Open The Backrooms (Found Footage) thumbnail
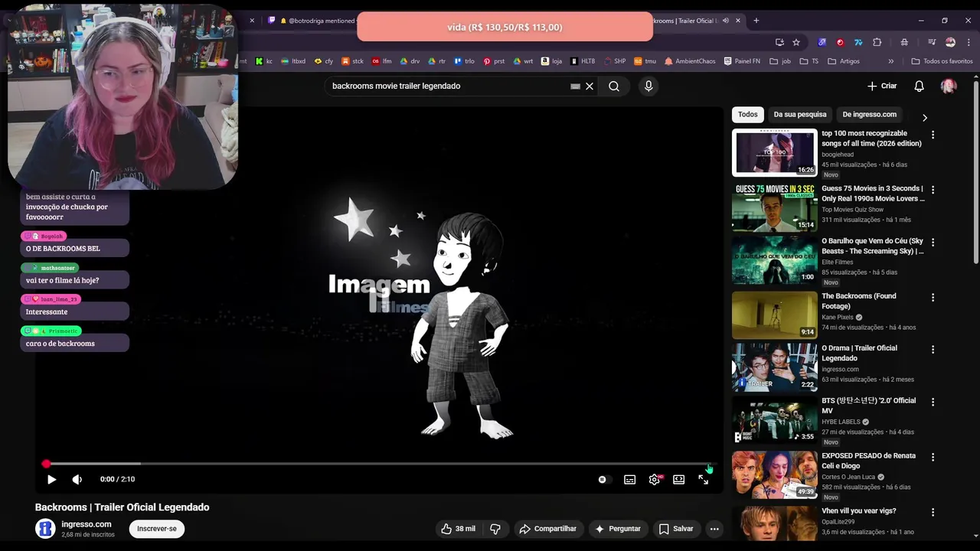Screen dimensions: 980x551 (775, 315)
